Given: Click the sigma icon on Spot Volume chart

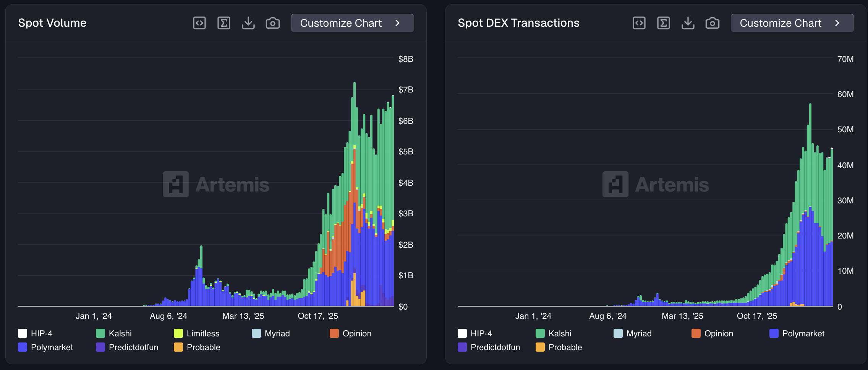Looking at the screenshot, I should 224,23.
